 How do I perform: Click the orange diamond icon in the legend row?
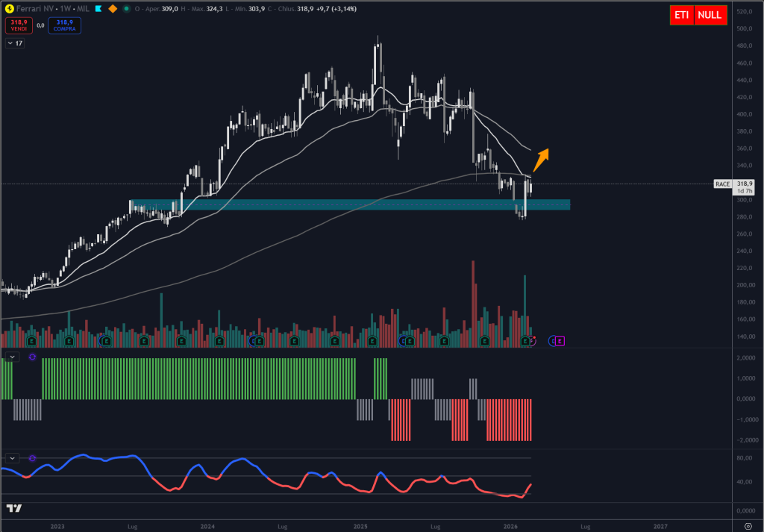112,8
